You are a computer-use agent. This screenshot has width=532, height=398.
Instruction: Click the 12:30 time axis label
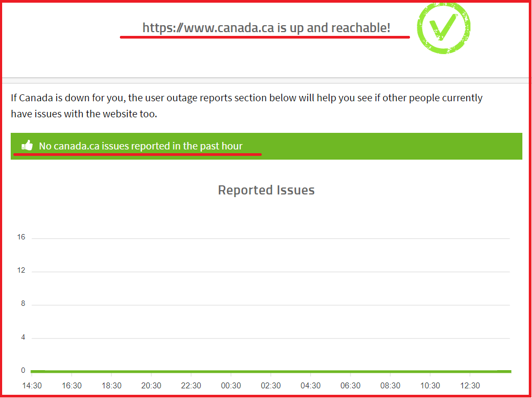pyautogui.click(x=470, y=386)
